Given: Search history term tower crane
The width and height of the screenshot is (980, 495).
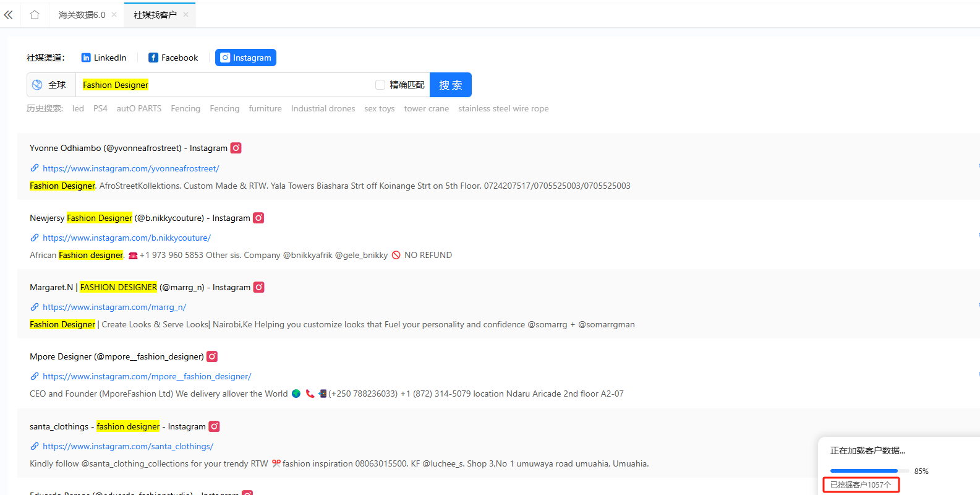Looking at the screenshot, I should pos(427,108).
